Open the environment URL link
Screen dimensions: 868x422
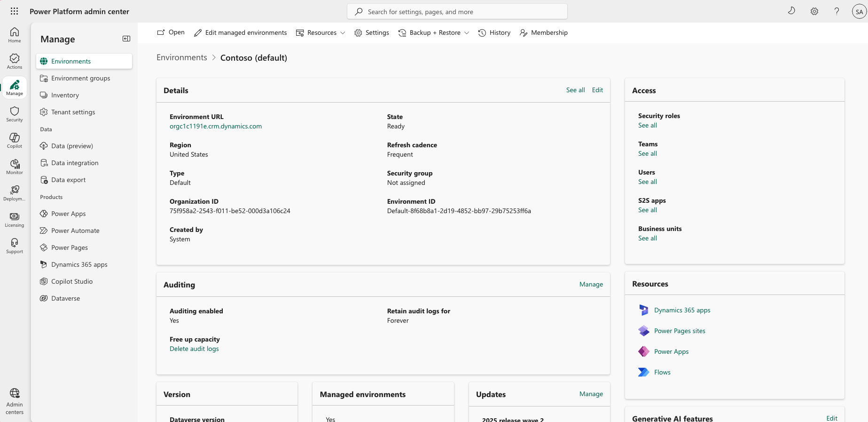point(216,126)
